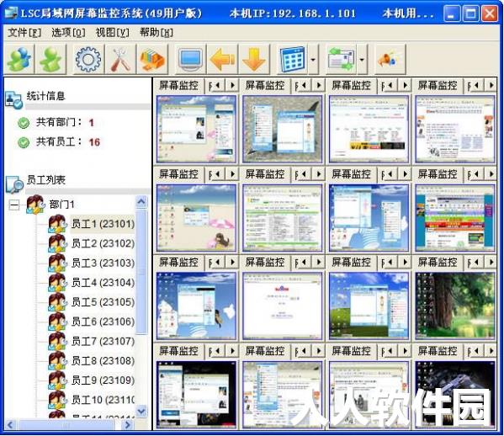Select employee 员工7 (23107) in list

click(103, 341)
